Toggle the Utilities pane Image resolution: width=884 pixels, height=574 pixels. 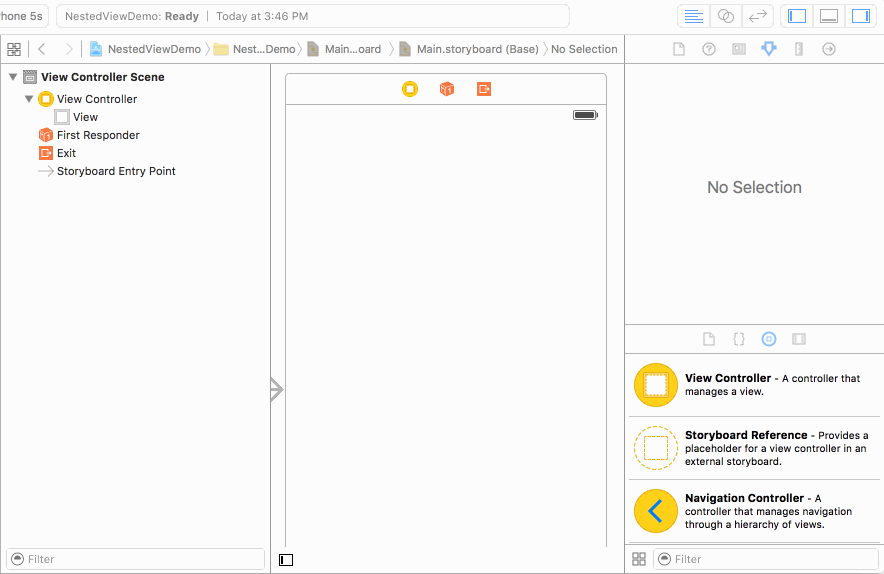861,16
